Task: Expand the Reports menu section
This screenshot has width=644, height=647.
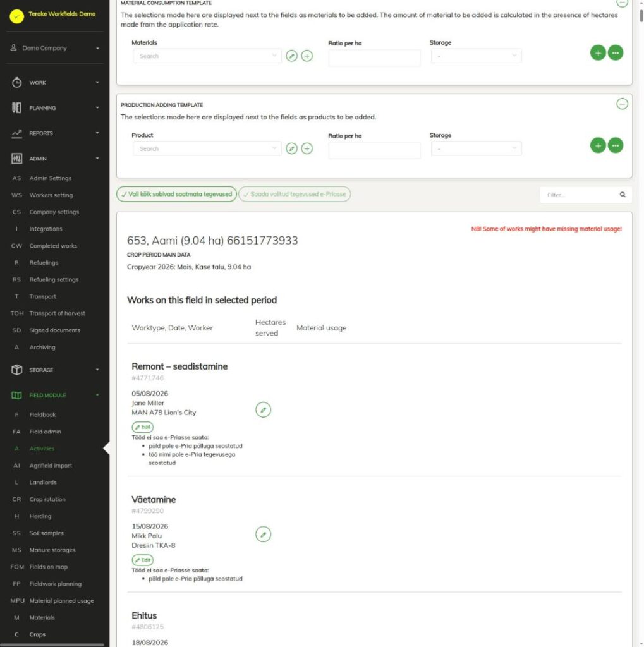Action: pyautogui.click(x=54, y=133)
